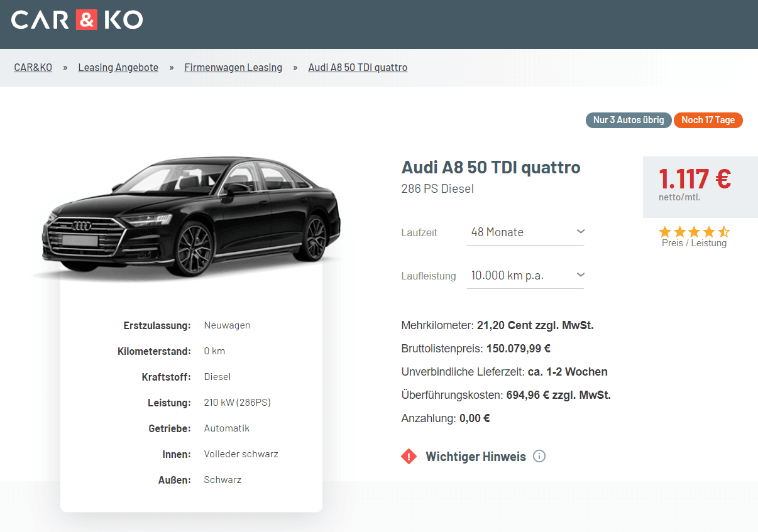Click the 286 PS Diesel subtitle
758x532 pixels.
437,188
